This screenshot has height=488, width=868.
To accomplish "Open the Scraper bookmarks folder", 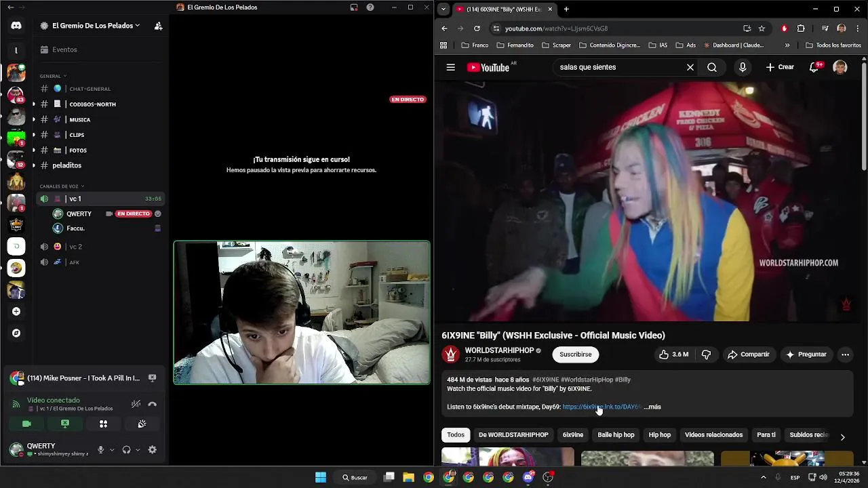I will pos(556,45).
